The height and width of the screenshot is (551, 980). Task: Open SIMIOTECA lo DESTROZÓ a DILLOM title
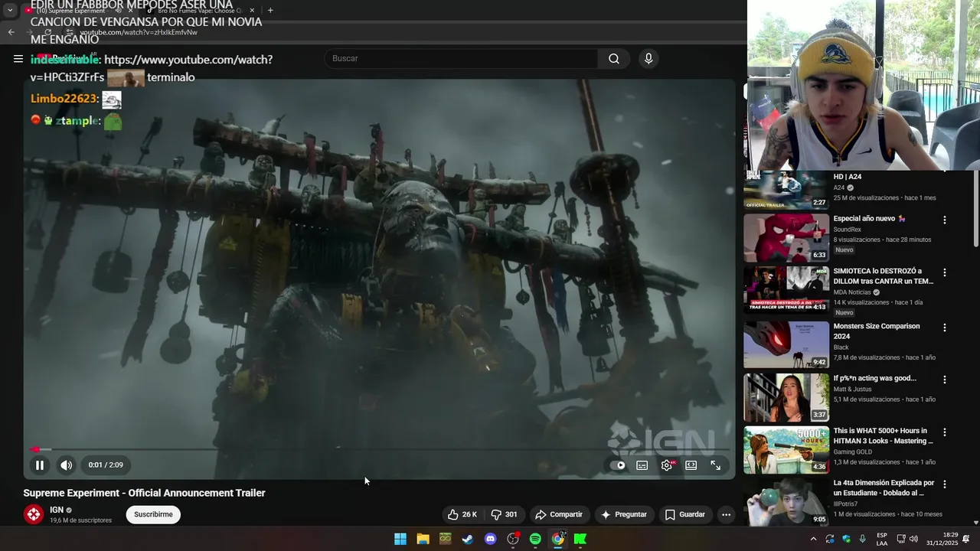pyautogui.click(x=884, y=276)
